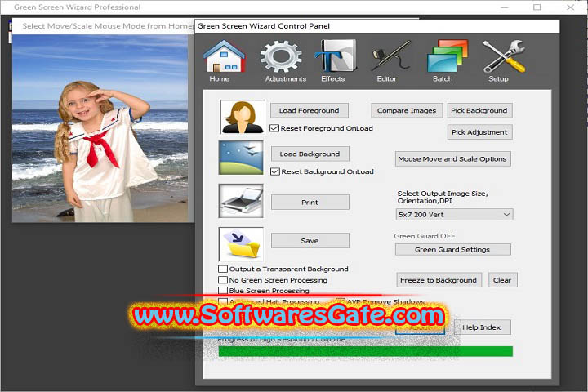
Task: Maximize the Green Screen Wizard Professional window
Action: click(x=537, y=7)
